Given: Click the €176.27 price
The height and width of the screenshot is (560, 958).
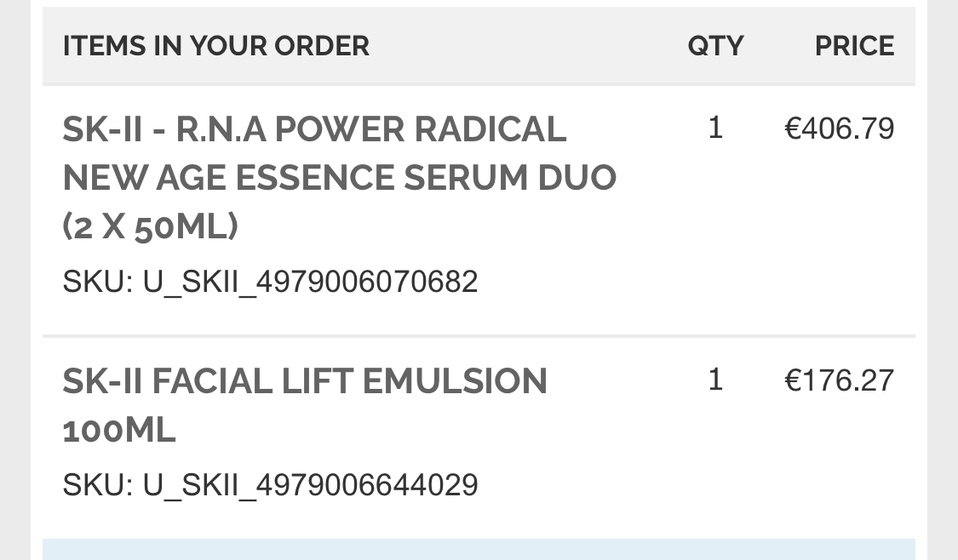Looking at the screenshot, I should tap(839, 380).
